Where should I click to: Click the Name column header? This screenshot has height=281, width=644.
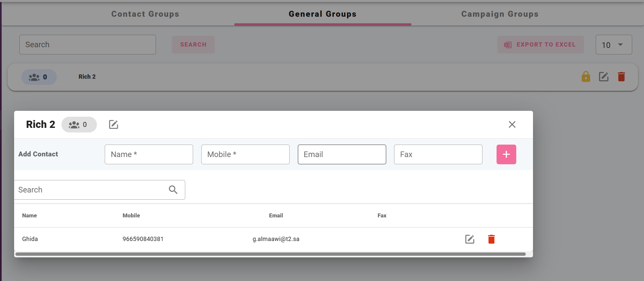(x=30, y=215)
